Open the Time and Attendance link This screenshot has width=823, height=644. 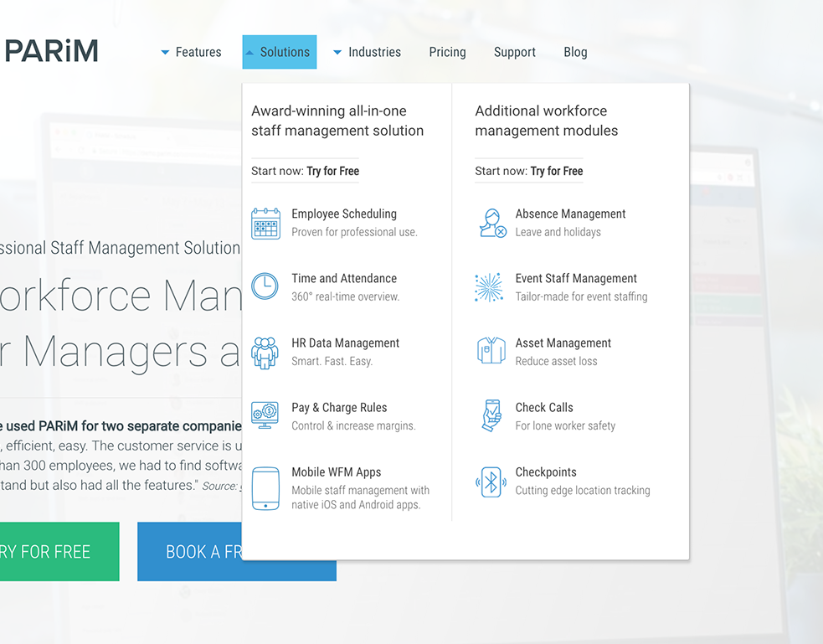pos(344,278)
